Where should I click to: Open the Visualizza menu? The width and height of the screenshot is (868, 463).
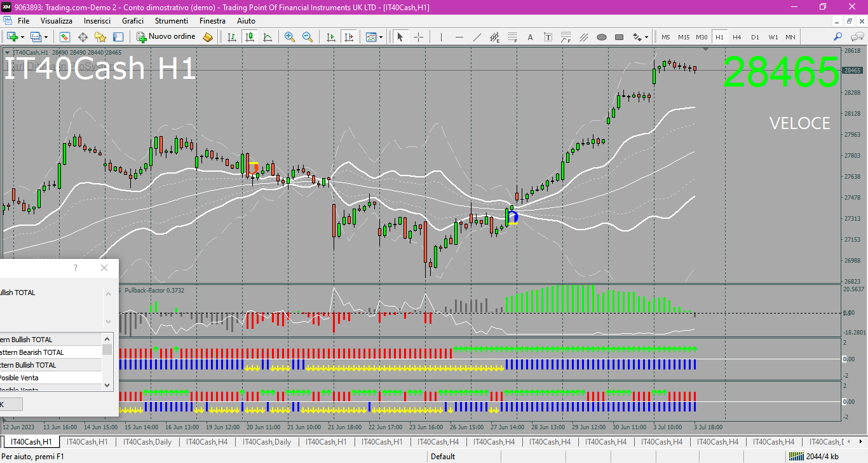pyautogui.click(x=57, y=21)
